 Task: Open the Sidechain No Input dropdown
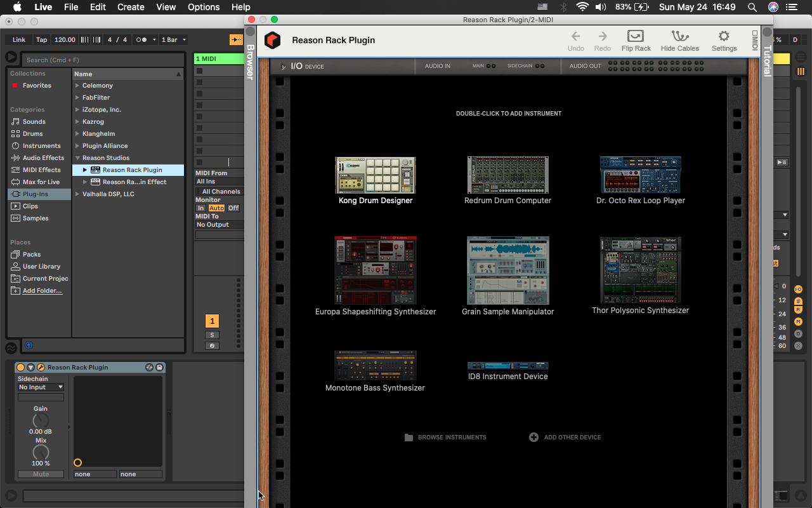tap(41, 387)
